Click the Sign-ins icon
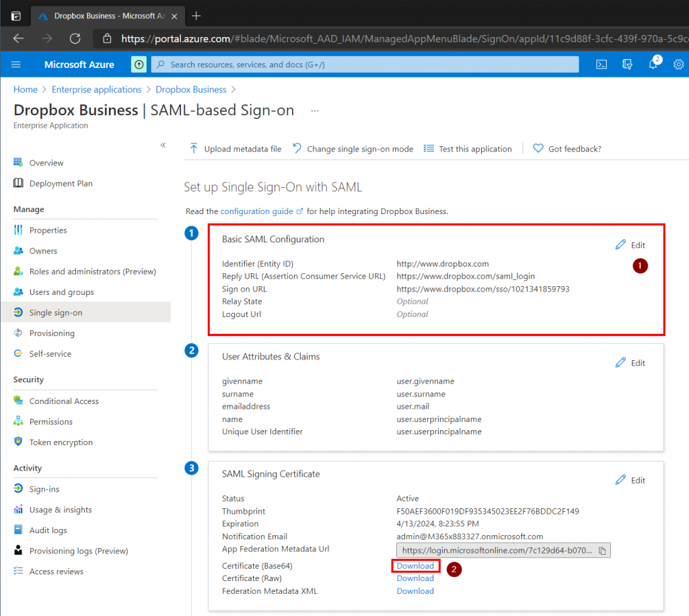The height and width of the screenshot is (616, 689). click(18, 489)
